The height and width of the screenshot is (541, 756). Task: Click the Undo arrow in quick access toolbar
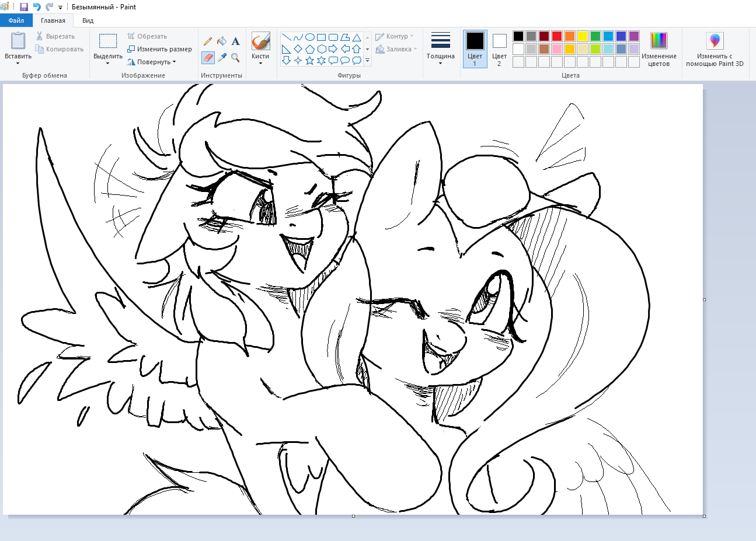37,7
